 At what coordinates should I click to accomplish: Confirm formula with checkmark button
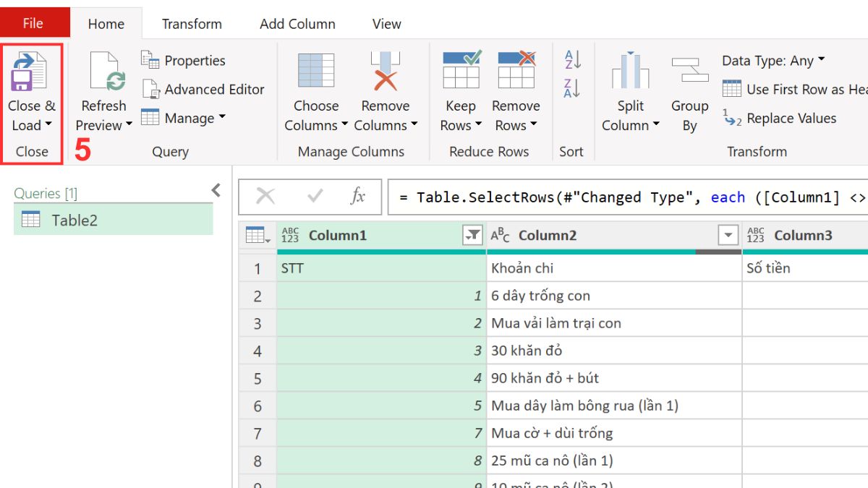pos(315,197)
